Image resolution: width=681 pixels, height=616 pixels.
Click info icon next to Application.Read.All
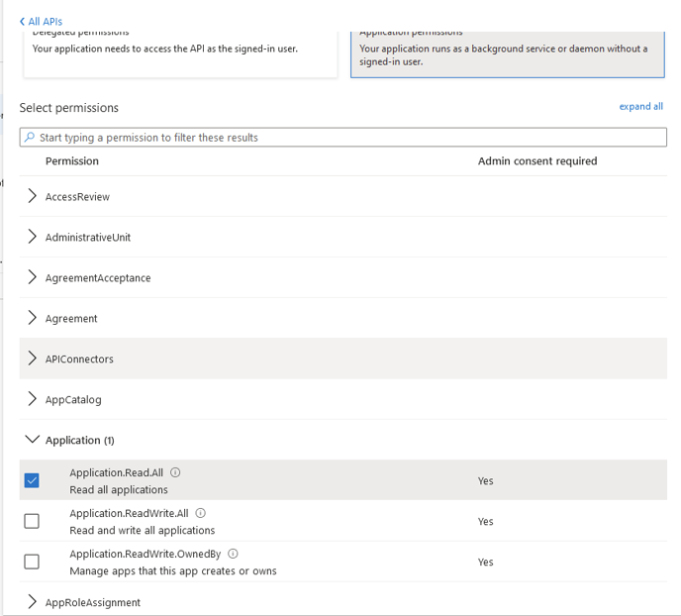point(176,473)
